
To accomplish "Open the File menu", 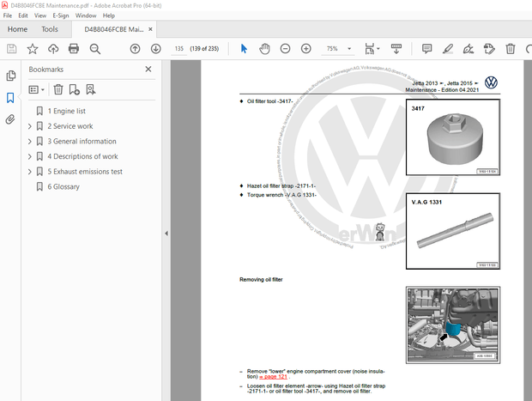I will point(8,15).
